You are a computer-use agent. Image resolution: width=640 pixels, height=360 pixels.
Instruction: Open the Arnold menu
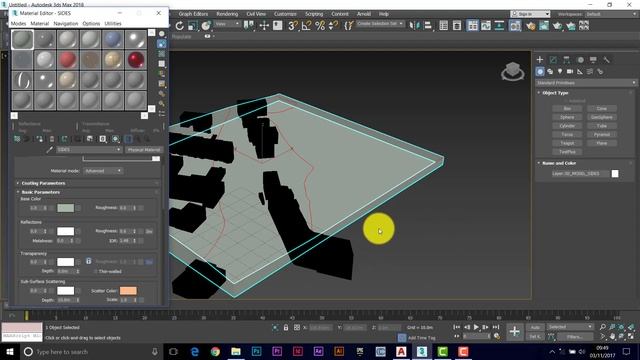[x=364, y=14]
